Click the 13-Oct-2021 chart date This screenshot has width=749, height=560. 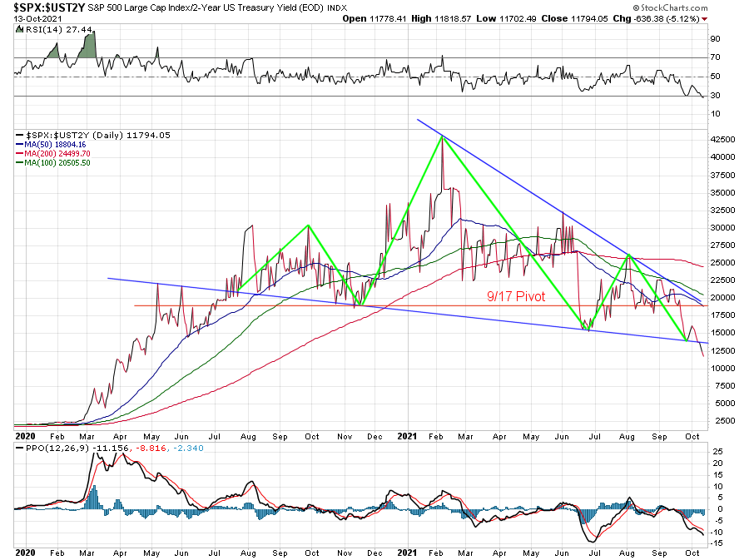click(x=37, y=19)
